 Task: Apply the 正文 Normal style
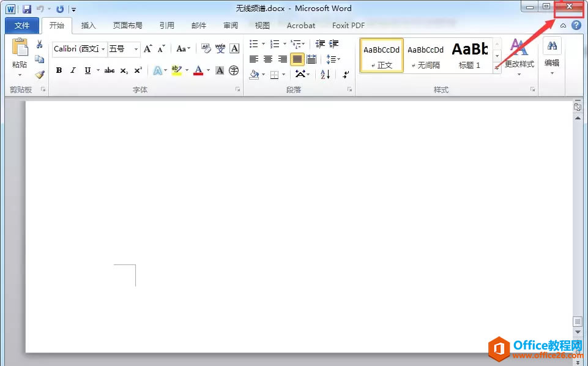click(x=381, y=55)
